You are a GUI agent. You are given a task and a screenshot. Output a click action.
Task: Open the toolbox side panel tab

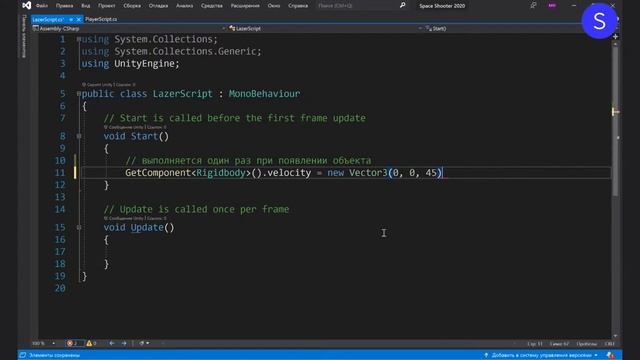click(x=24, y=36)
